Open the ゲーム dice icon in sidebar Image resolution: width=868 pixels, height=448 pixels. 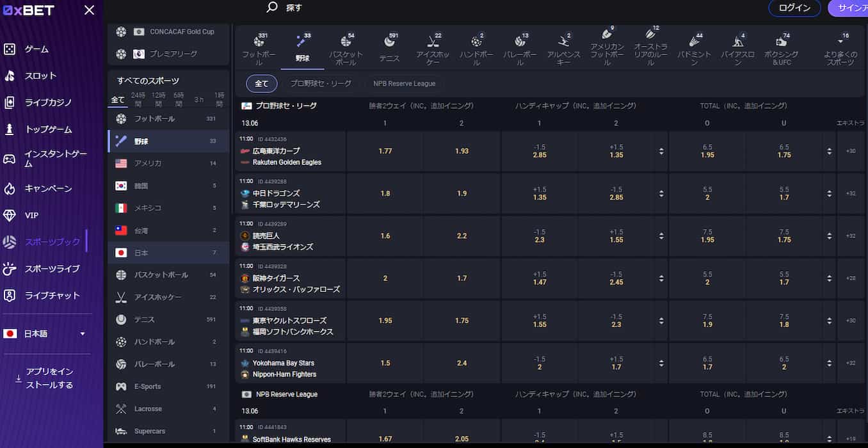[x=10, y=49]
